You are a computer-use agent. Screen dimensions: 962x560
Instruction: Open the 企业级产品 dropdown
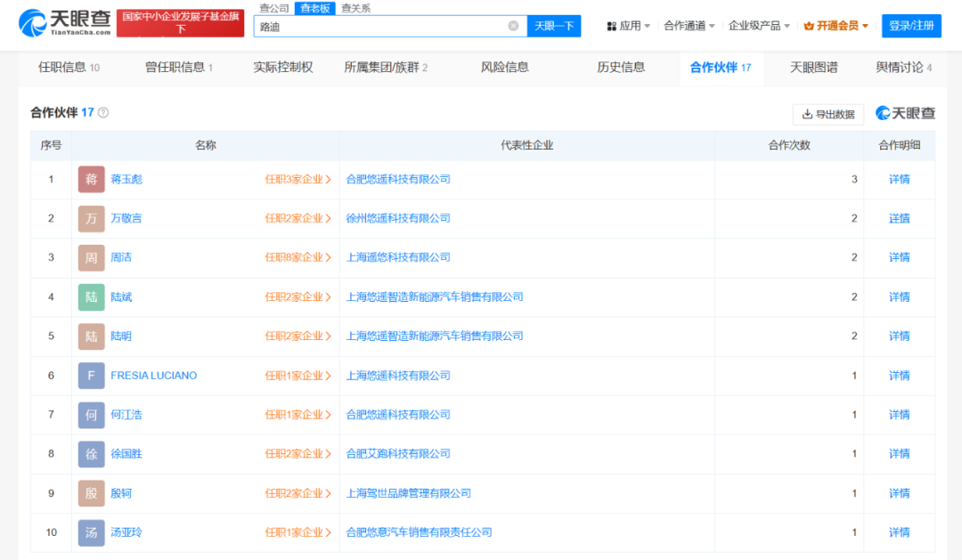(x=759, y=26)
